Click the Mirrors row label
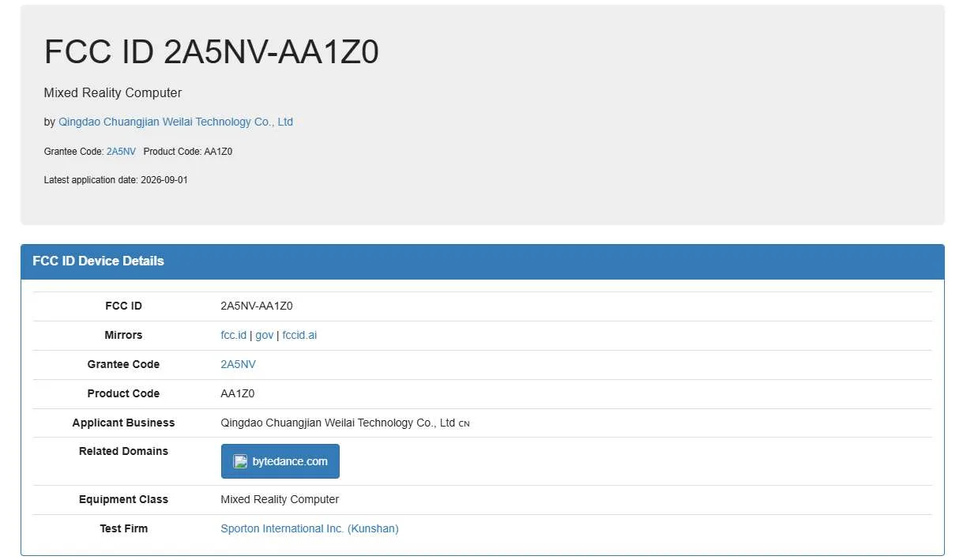Image resolution: width=963 pixels, height=560 pixels. tap(123, 335)
